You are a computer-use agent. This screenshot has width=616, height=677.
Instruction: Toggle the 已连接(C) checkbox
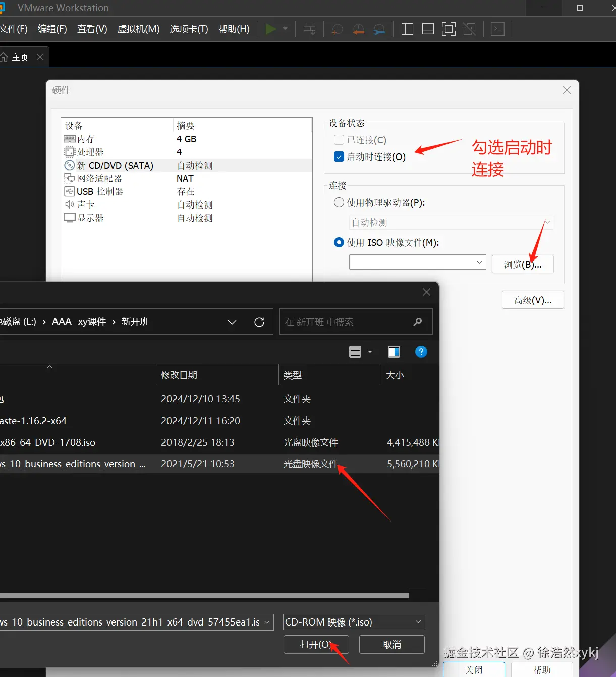pyautogui.click(x=339, y=140)
